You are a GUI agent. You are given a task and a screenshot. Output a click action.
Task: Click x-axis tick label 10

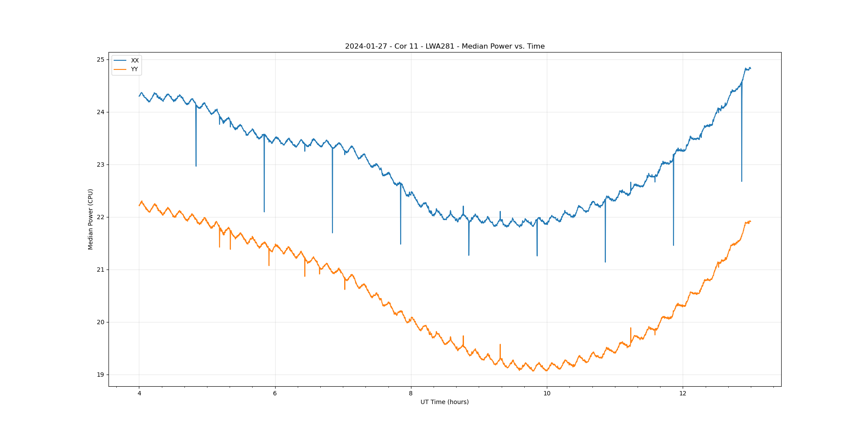(x=546, y=394)
